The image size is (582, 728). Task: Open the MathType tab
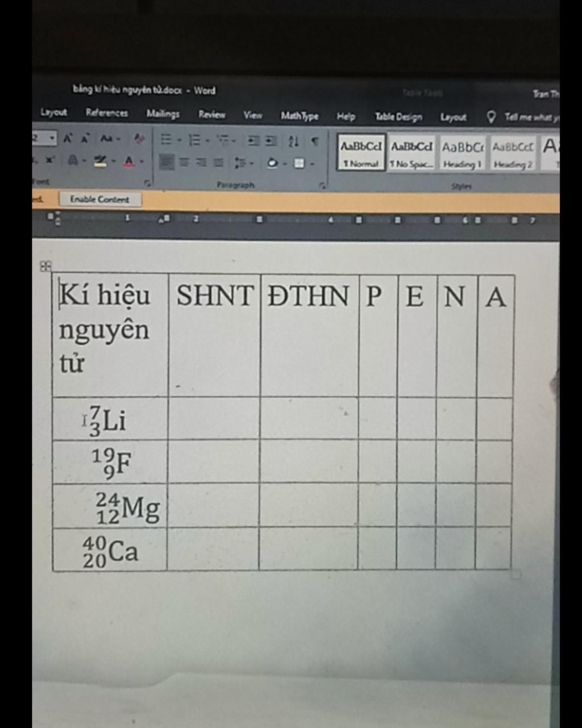point(300,116)
